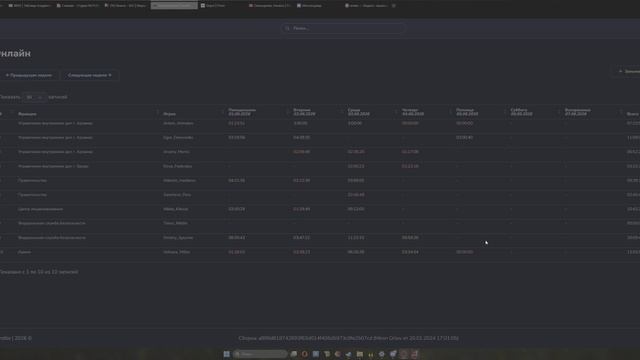Sort table by Игрок column header

(169, 114)
